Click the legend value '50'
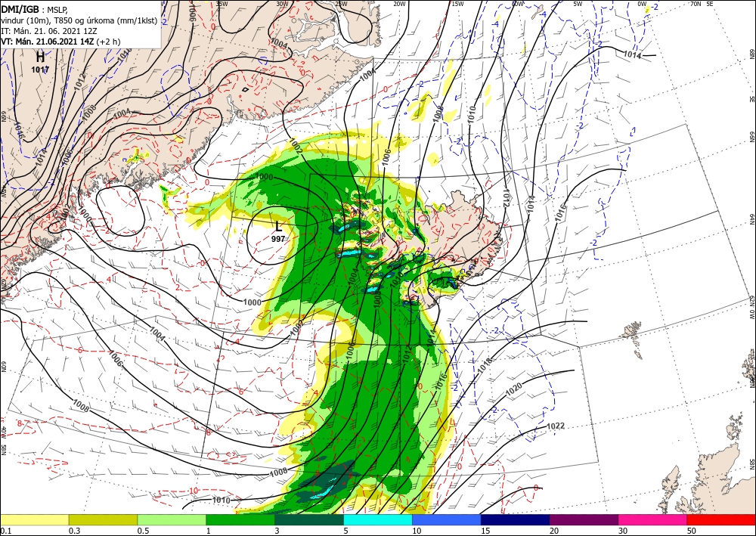756x536 pixels. pyautogui.click(x=692, y=531)
